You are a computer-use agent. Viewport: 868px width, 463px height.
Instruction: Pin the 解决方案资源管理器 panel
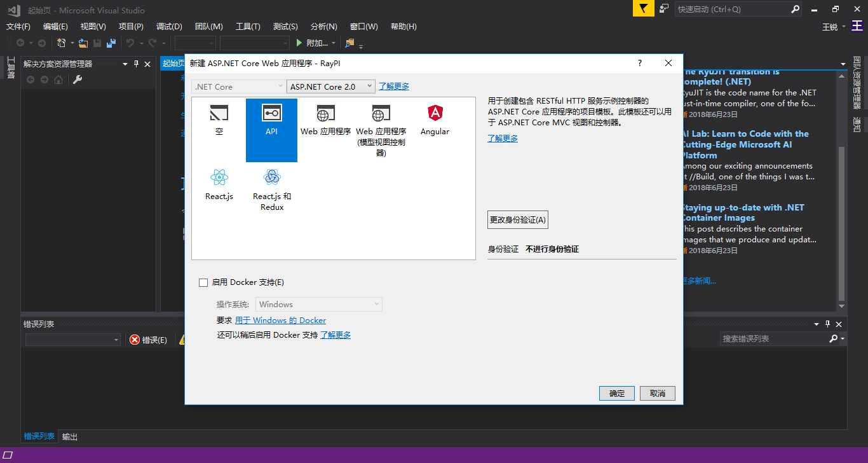click(x=135, y=64)
